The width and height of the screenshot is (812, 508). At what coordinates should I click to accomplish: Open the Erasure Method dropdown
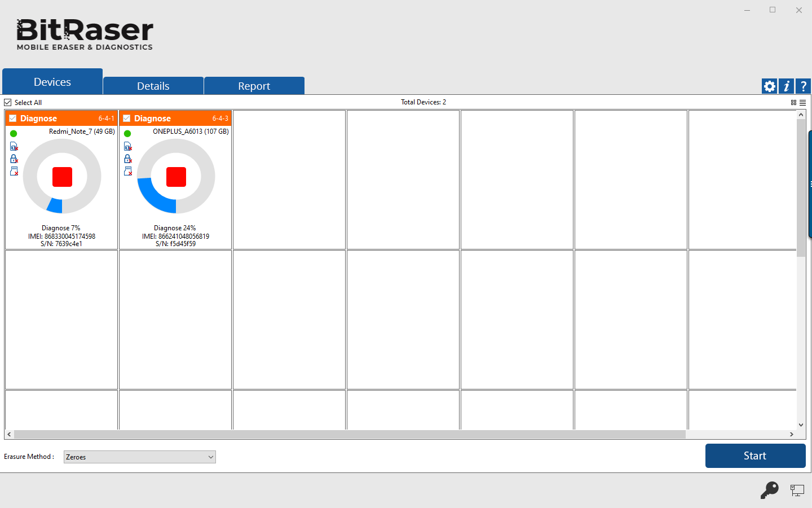click(x=140, y=457)
